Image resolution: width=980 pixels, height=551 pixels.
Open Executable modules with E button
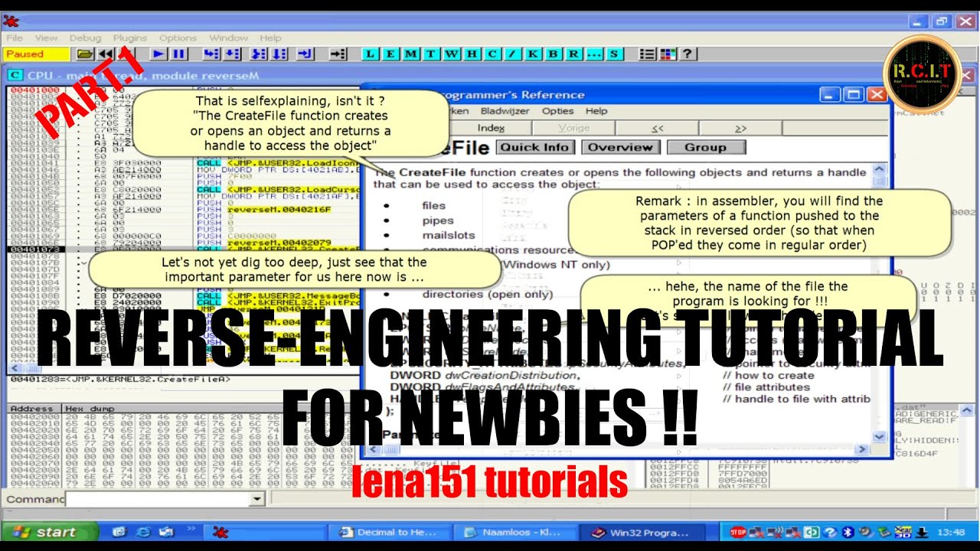pyautogui.click(x=390, y=54)
